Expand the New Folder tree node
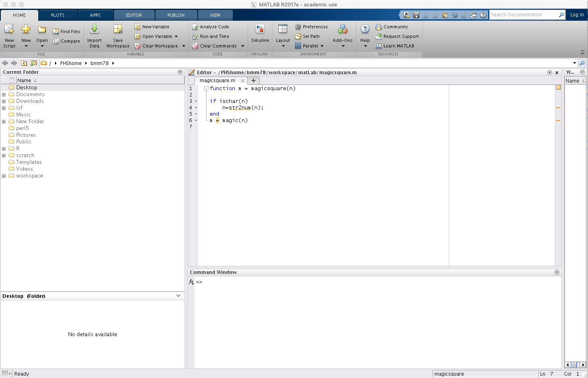 (4, 122)
